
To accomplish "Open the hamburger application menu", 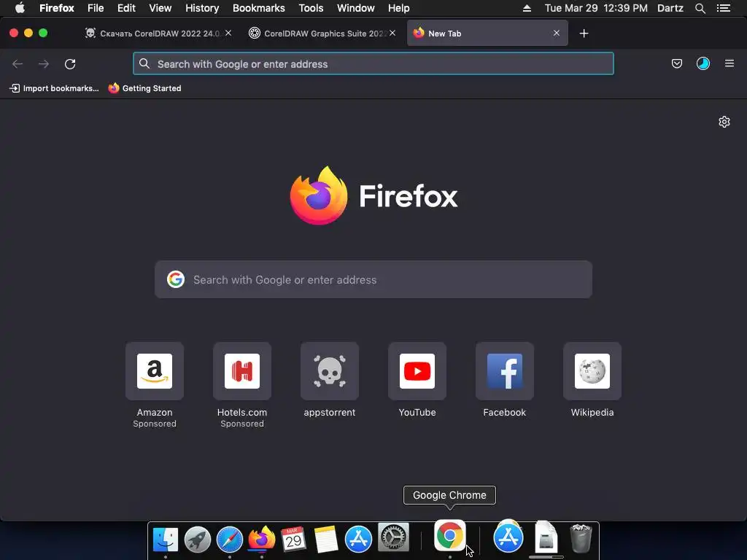I will tap(729, 63).
